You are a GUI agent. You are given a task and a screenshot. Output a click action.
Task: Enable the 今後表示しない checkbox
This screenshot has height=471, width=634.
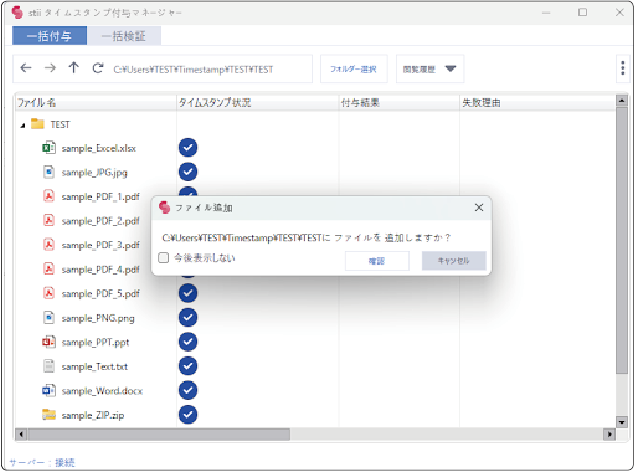pyautogui.click(x=164, y=258)
